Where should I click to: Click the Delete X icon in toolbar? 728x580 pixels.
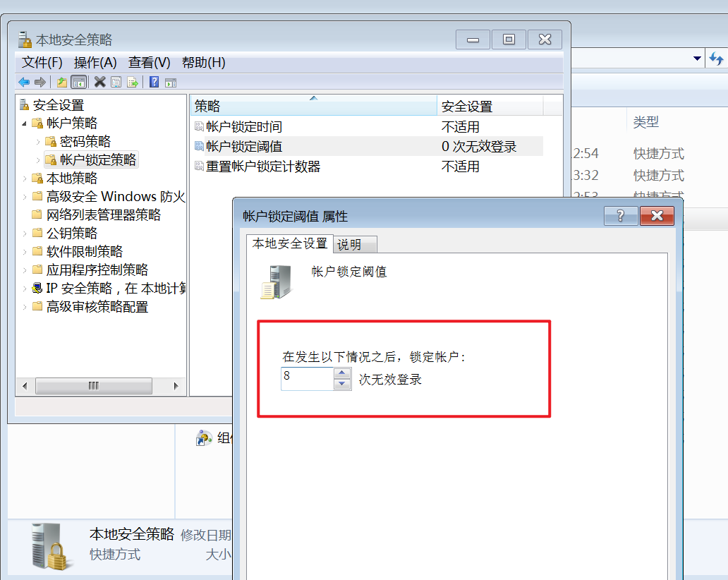[100, 82]
